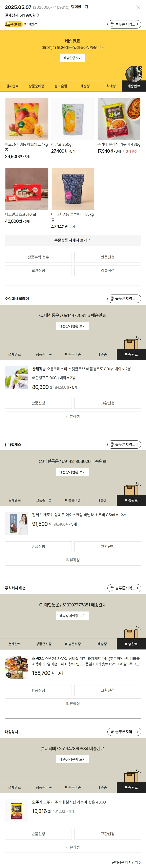Click 배송현황 보기 button
Image resolution: width=146 pixels, height=868 pixels.
[72, 58]
